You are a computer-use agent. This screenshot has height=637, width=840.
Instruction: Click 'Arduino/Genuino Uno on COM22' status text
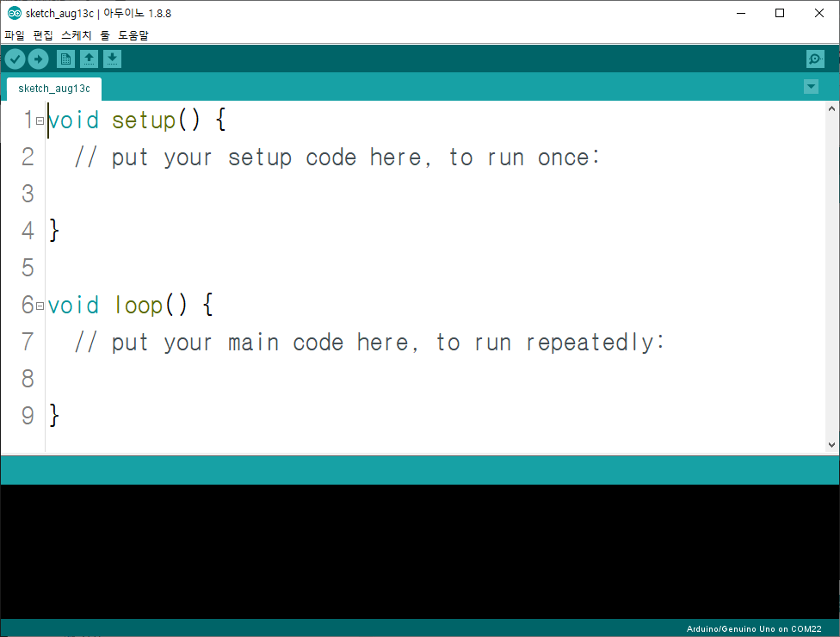point(754,629)
